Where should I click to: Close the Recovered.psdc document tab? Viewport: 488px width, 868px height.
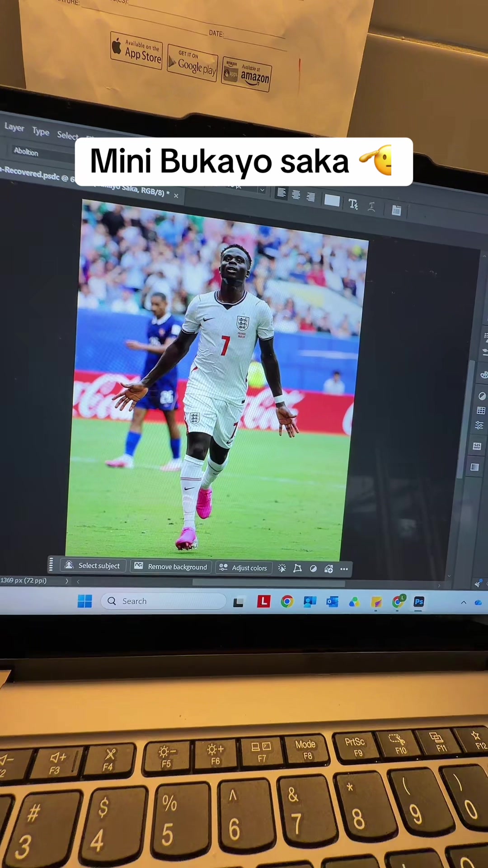pyautogui.click(x=176, y=196)
